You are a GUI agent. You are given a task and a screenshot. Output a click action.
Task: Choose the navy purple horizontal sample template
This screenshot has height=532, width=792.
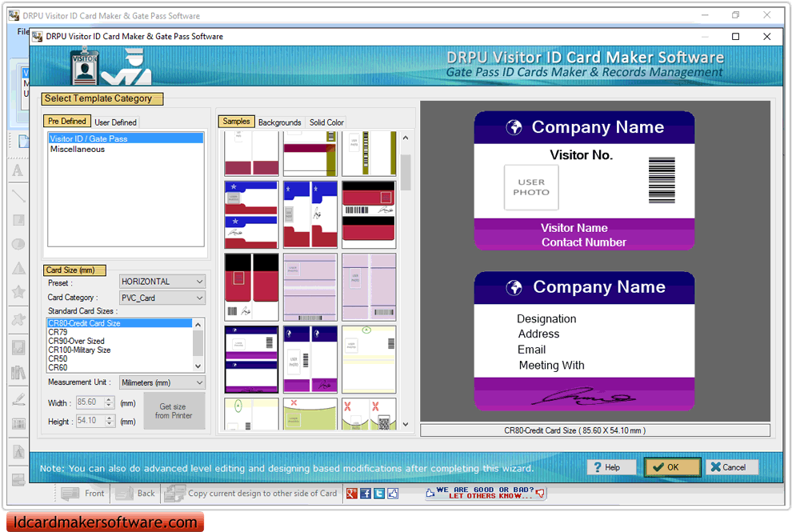251,359
